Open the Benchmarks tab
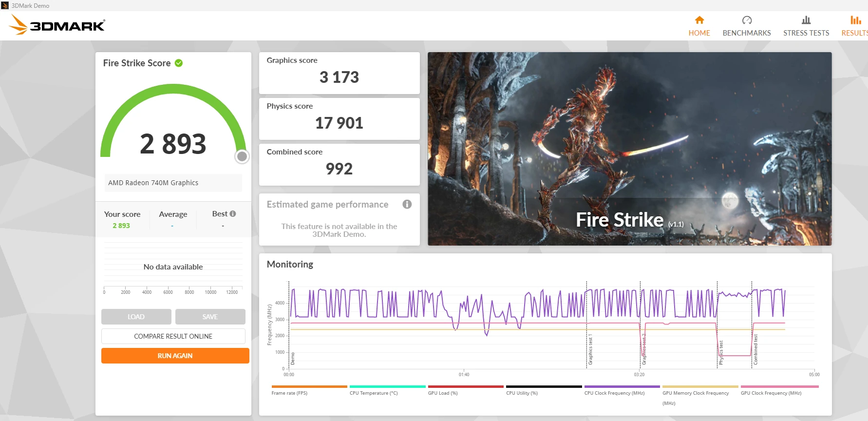868x421 pixels. point(747,26)
